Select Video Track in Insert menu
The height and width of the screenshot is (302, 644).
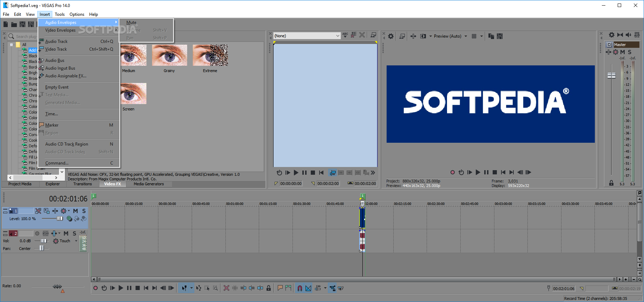click(79, 49)
